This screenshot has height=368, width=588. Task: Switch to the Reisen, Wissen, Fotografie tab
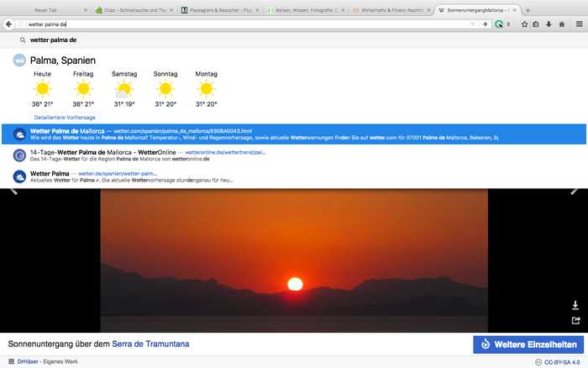[307, 10]
